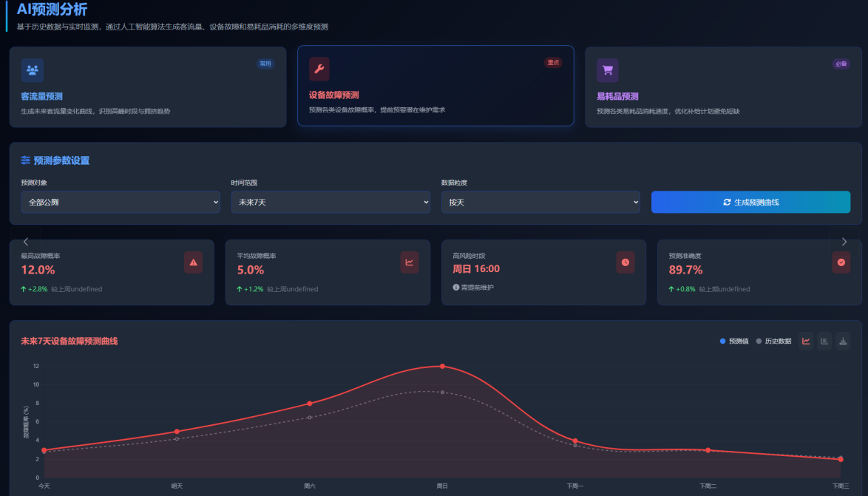Image resolution: width=868 pixels, height=496 pixels.
Task: Click the wrench icon on 设备故障预测 card
Action: pyautogui.click(x=319, y=69)
